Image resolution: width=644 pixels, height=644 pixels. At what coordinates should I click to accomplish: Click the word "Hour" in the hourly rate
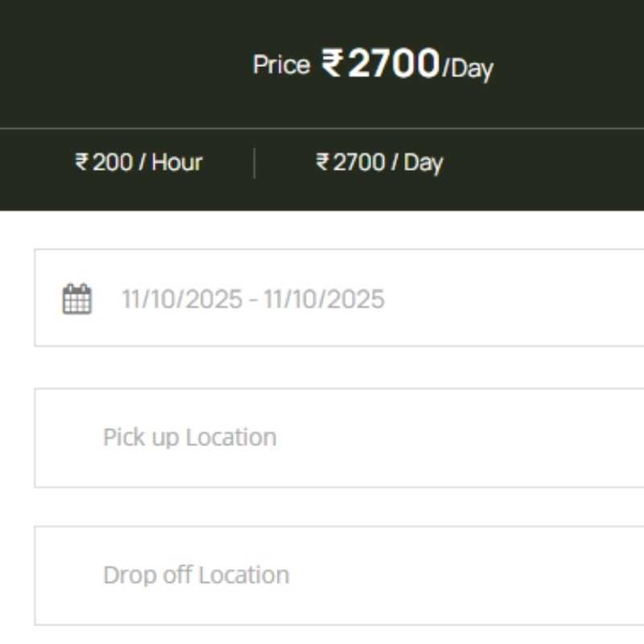(177, 163)
